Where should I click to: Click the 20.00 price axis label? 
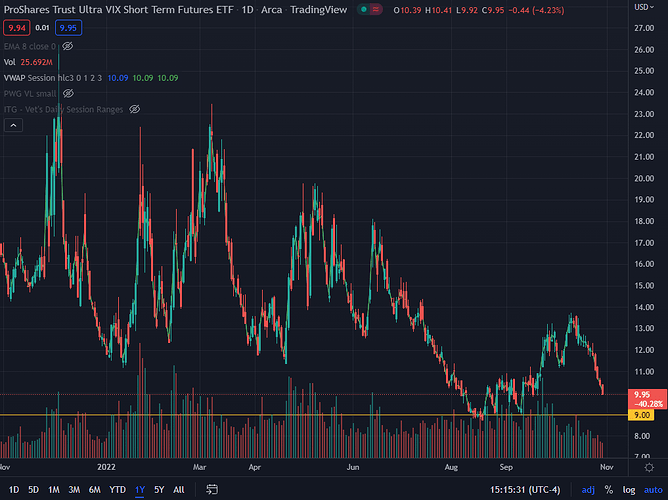coord(644,178)
